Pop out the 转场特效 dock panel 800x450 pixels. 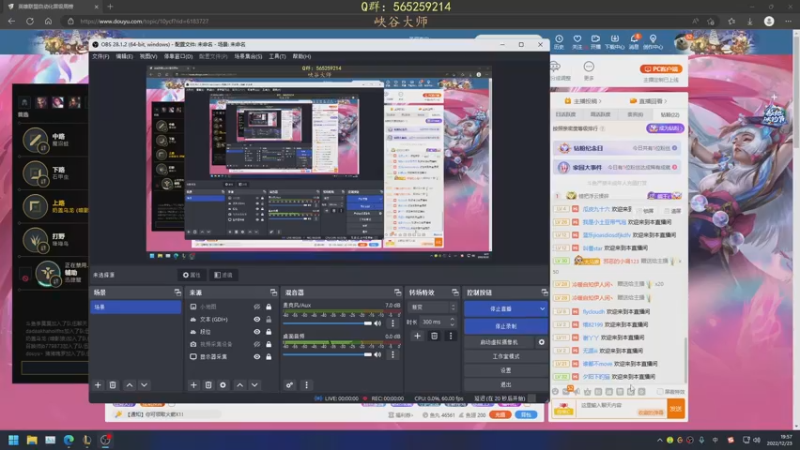click(x=455, y=292)
